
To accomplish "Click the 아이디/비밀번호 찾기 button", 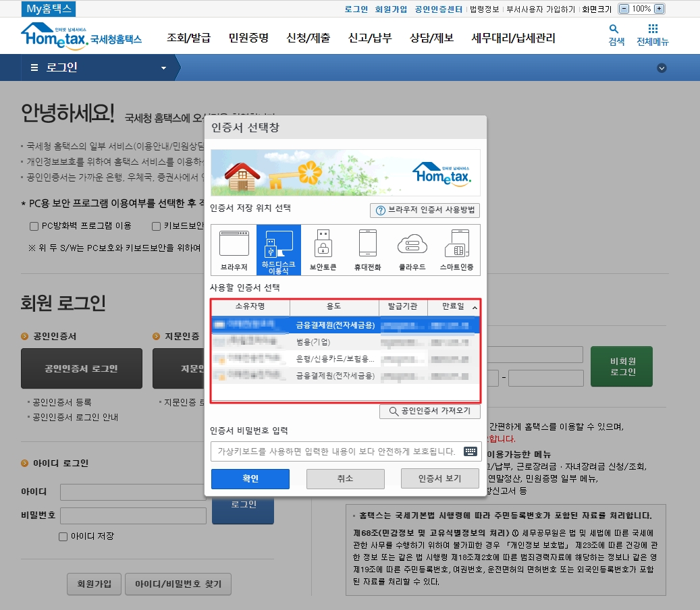I will pyautogui.click(x=178, y=584).
